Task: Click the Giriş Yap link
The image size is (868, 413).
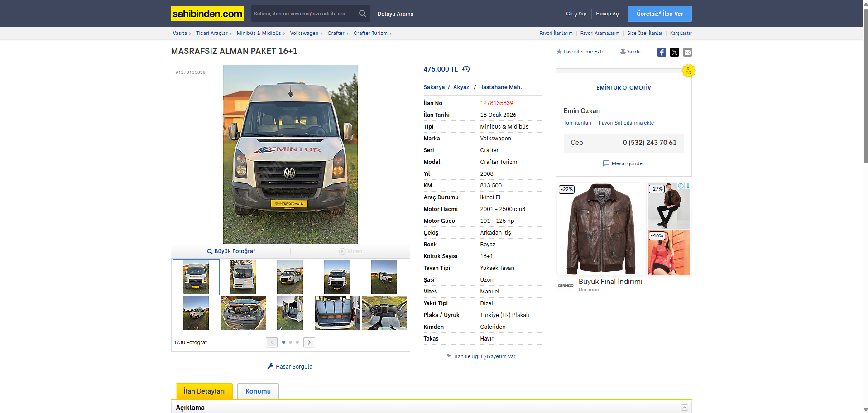Action: [x=576, y=14]
